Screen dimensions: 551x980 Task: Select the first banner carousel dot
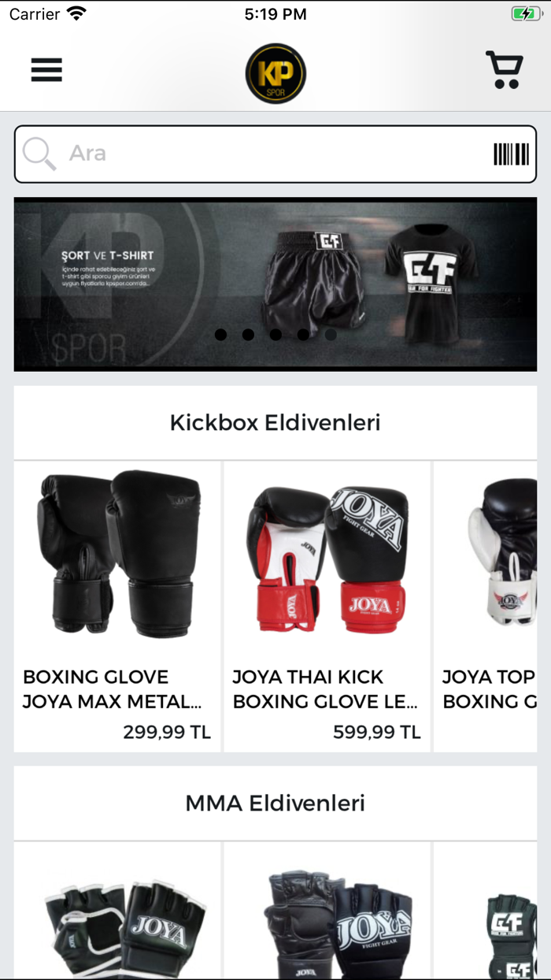221,335
